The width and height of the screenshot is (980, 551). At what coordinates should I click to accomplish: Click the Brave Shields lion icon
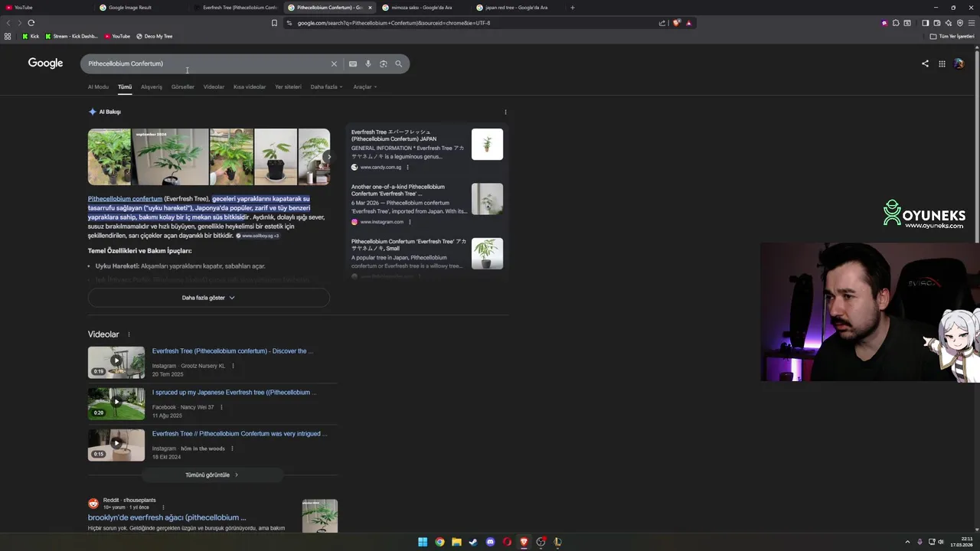676,23
